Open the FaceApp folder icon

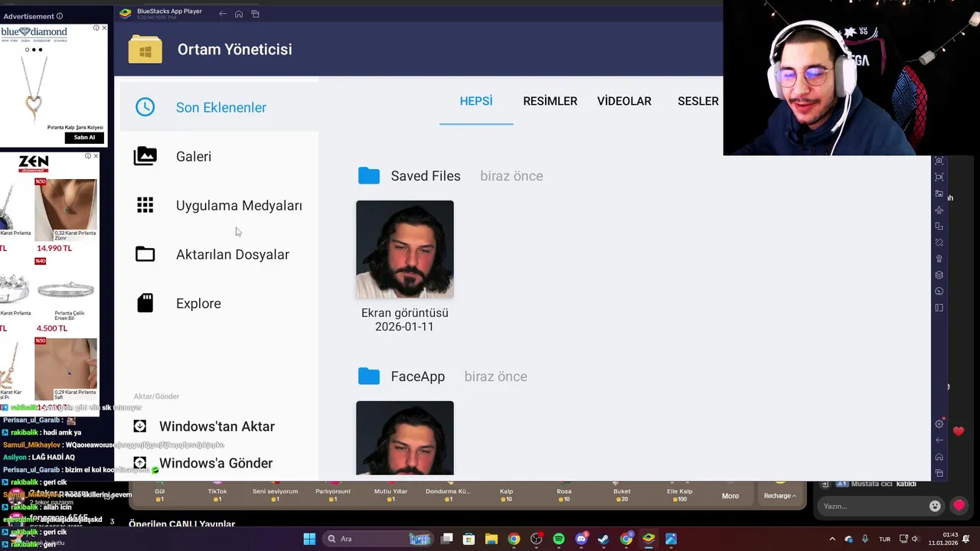[369, 377]
